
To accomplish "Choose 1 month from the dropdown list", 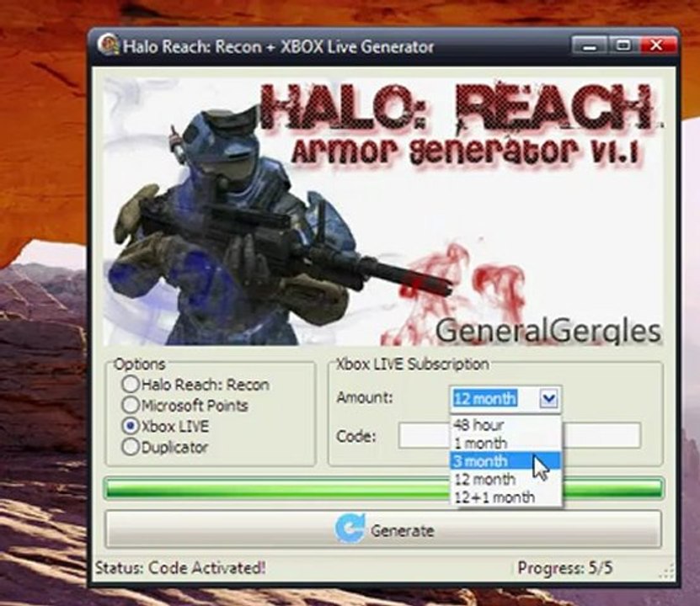I will click(505, 444).
